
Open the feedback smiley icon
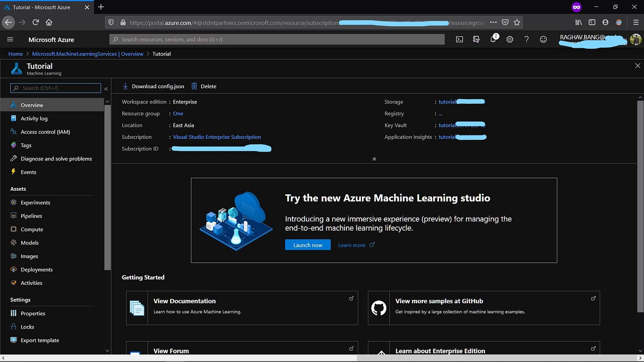point(543,40)
